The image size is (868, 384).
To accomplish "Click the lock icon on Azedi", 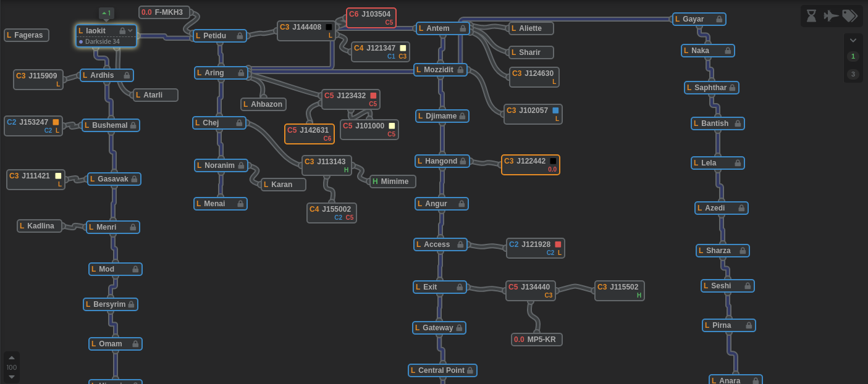I will pyautogui.click(x=741, y=208).
